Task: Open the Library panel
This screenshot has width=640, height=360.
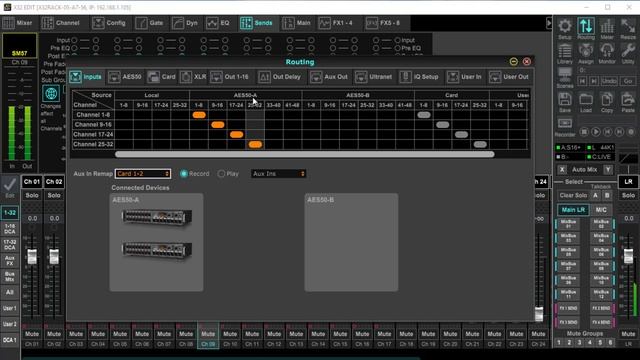Action: click(564, 54)
